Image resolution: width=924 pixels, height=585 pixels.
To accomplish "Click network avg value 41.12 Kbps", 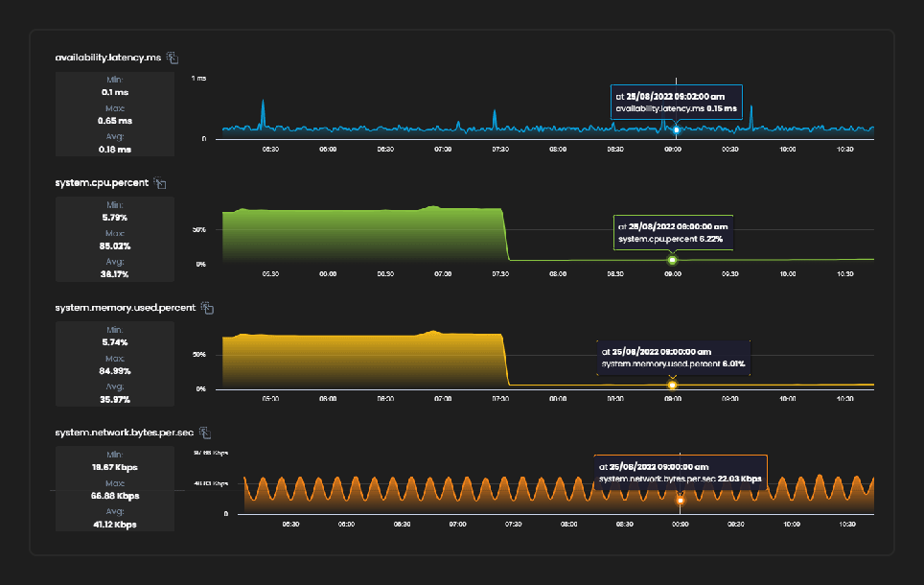I will click(x=115, y=525).
